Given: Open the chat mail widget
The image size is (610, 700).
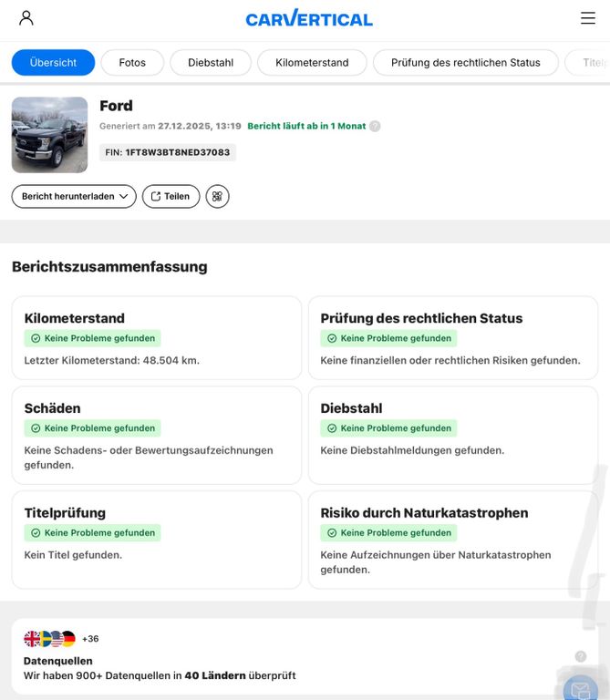Looking at the screenshot, I should [580, 689].
